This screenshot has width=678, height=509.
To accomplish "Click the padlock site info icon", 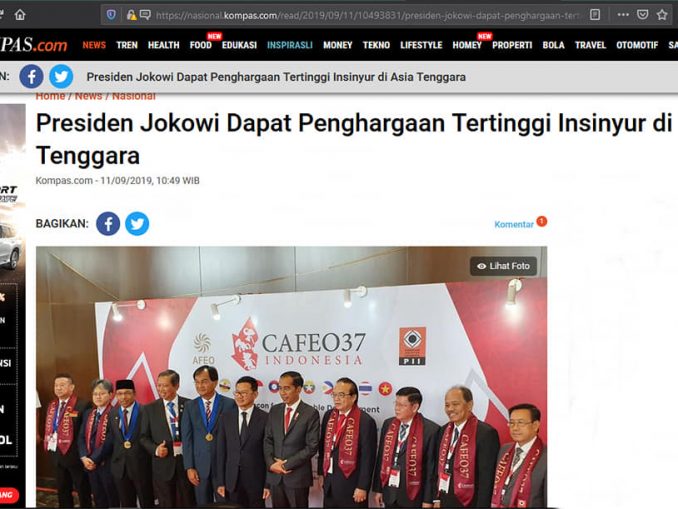I will coord(131,15).
